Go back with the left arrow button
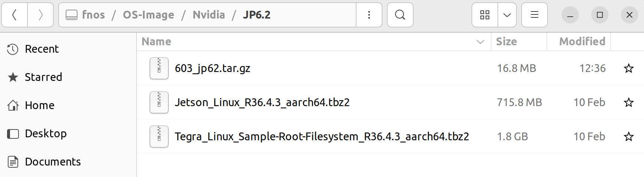Image resolution: width=644 pixels, height=177 pixels. [14, 15]
